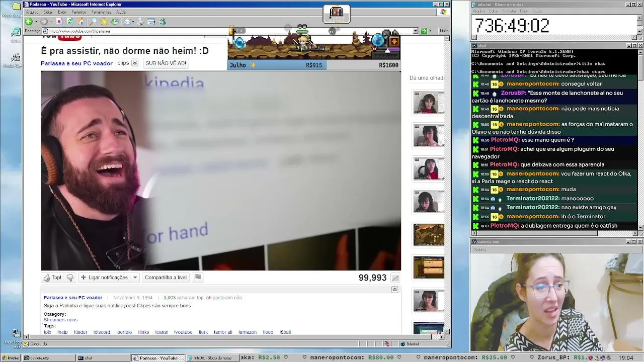
Task: Click the 736:49:02 timer text in Notepad
Action: click(x=512, y=26)
